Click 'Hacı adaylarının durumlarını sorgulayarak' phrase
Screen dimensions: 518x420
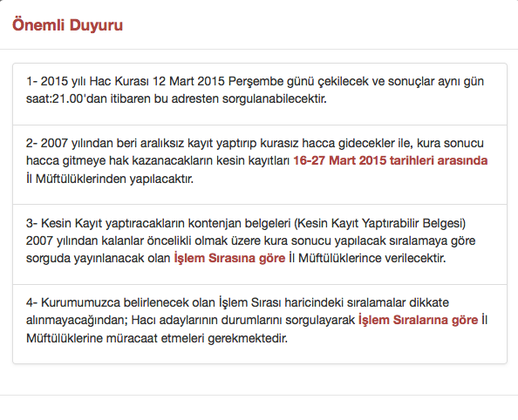(x=242, y=320)
